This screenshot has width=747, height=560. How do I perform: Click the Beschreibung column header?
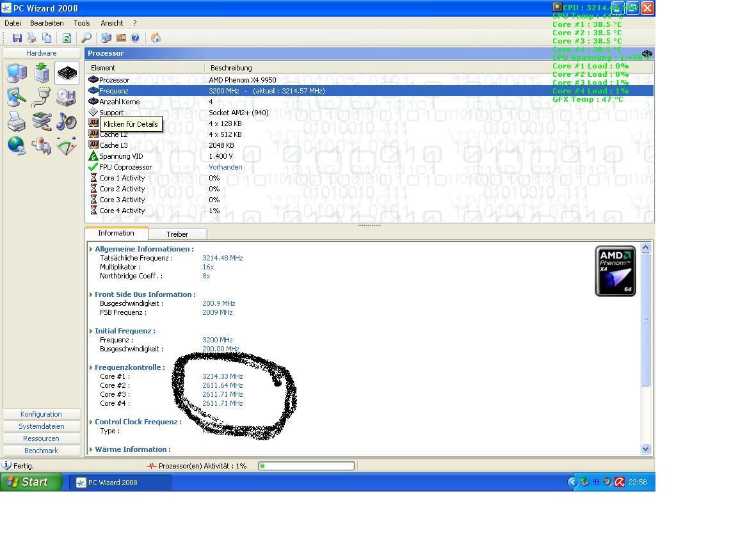tap(429, 68)
